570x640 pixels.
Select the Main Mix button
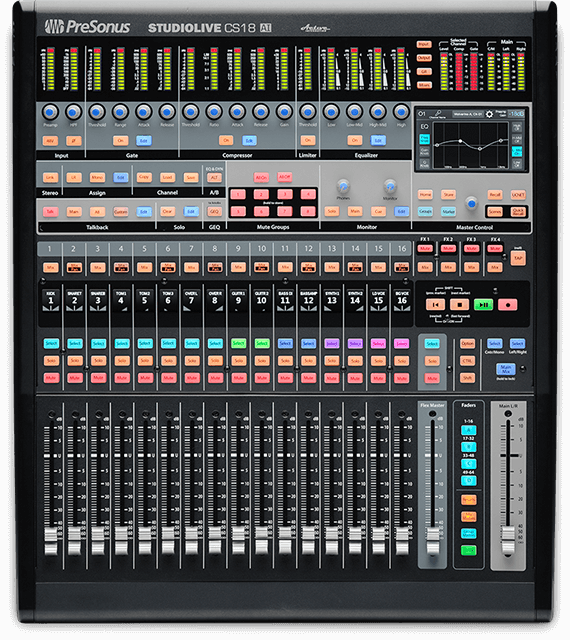[505, 369]
